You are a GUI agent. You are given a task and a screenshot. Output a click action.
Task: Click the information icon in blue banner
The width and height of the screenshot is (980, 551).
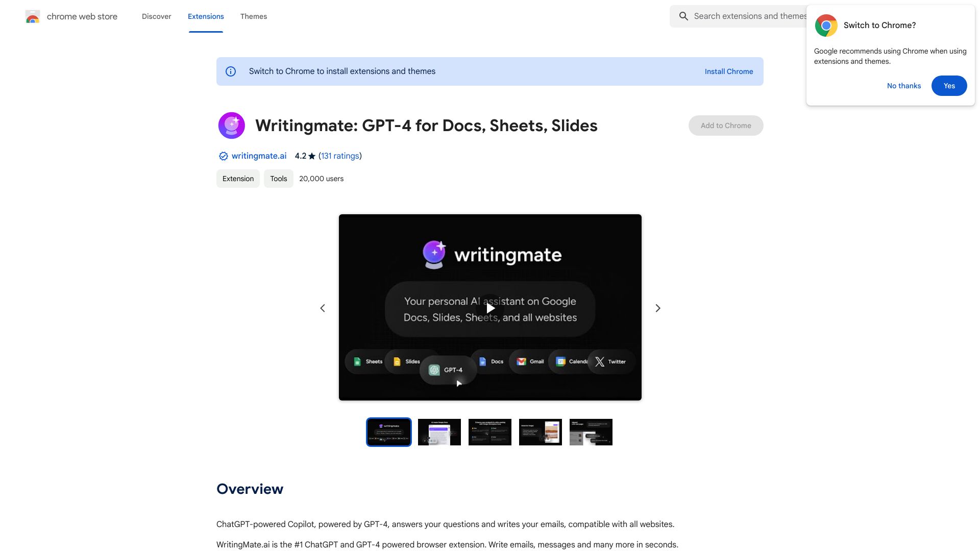pos(231,71)
